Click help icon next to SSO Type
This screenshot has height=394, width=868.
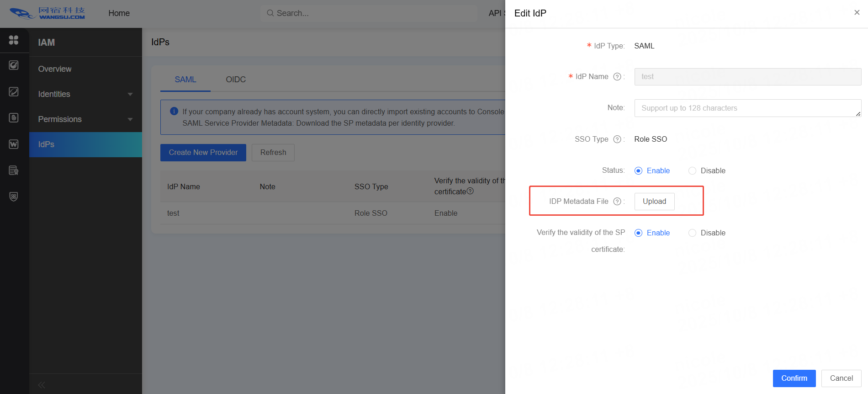point(617,139)
